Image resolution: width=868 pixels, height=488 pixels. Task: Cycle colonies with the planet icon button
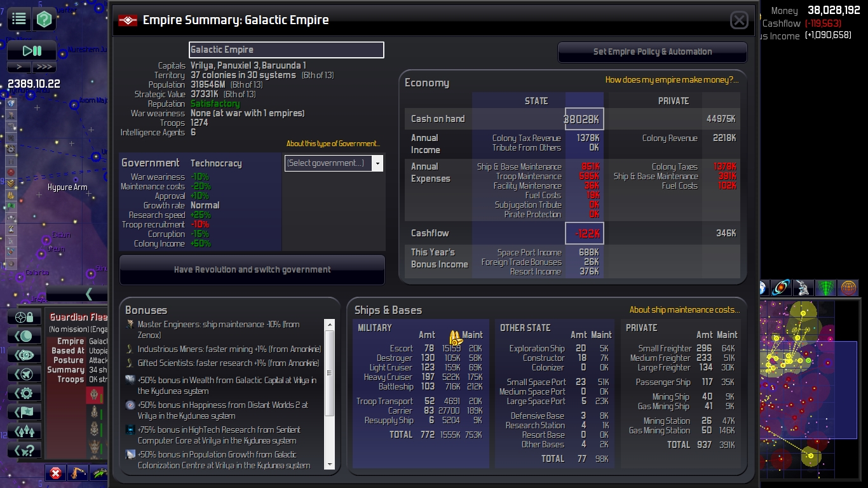(x=25, y=336)
